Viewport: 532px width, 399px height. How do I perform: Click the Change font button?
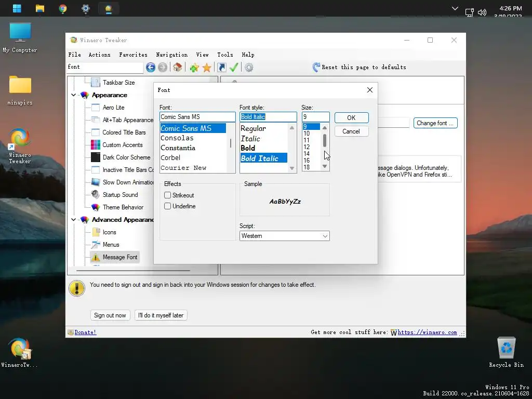pos(435,123)
